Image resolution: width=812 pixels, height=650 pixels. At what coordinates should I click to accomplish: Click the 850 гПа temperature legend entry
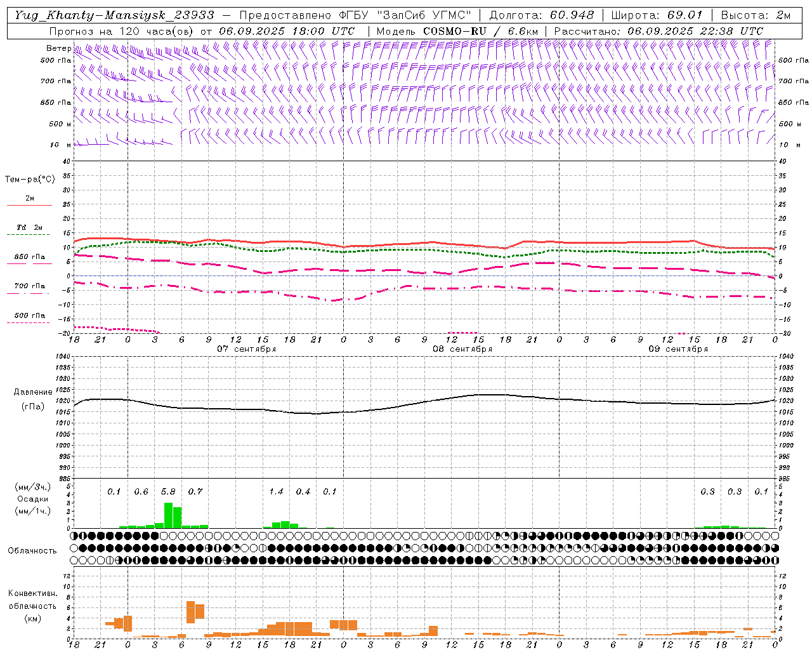(30, 257)
